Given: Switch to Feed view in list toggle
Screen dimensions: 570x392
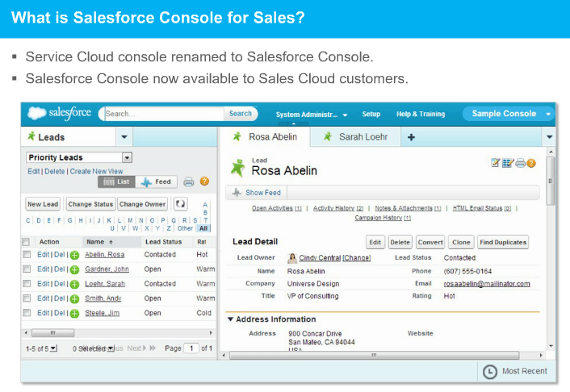Looking at the screenshot, I should tap(157, 181).
